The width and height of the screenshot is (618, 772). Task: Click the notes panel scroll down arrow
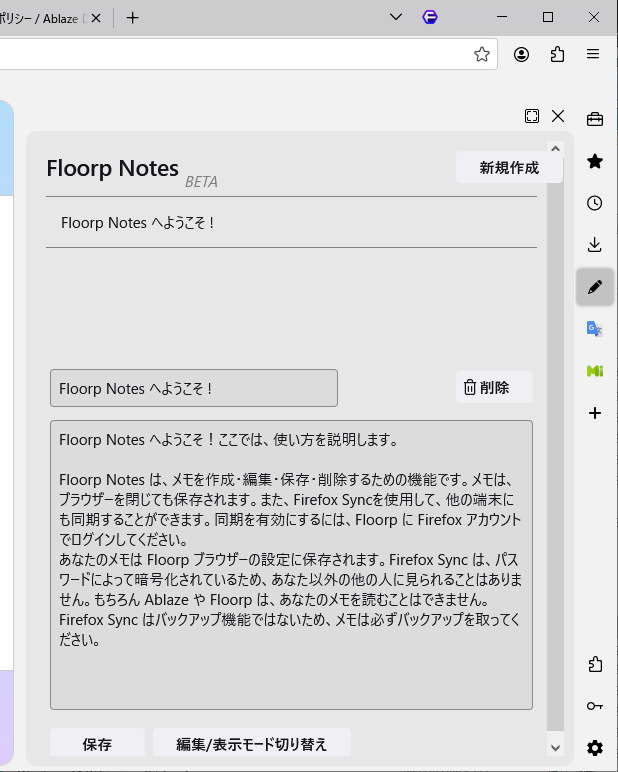[x=555, y=748]
